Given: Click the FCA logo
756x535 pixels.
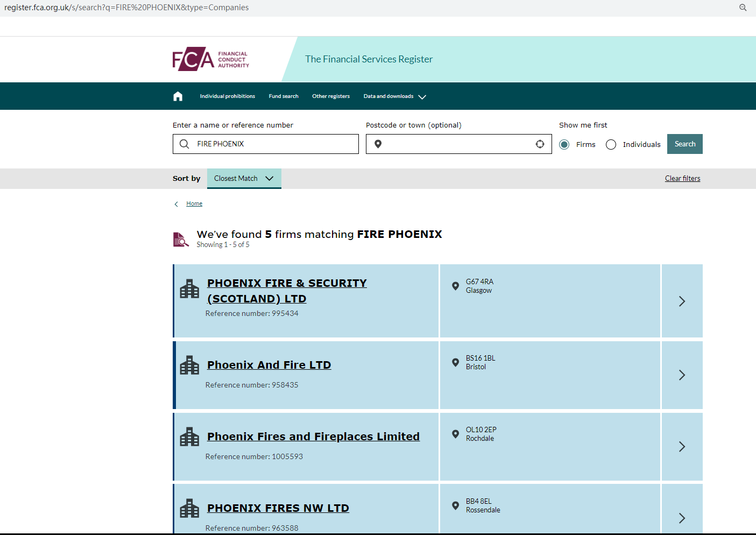Looking at the screenshot, I should [211, 59].
